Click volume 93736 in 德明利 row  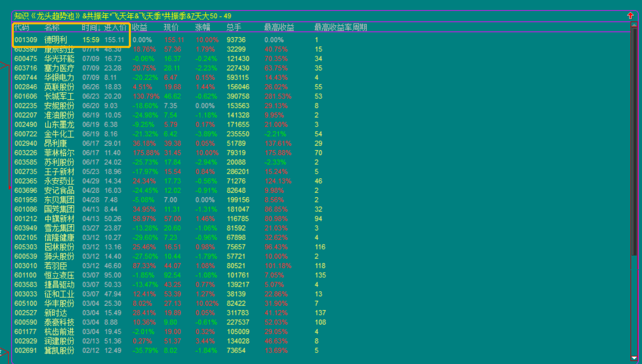point(236,40)
